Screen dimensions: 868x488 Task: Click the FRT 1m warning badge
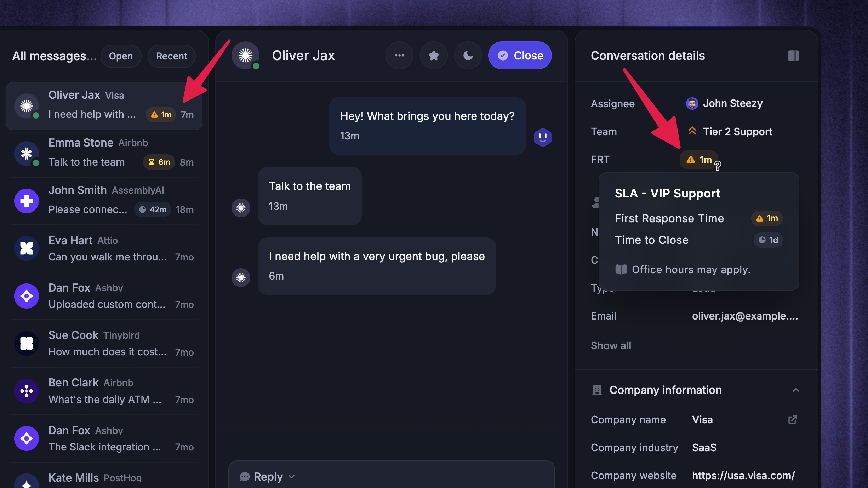tap(699, 160)
